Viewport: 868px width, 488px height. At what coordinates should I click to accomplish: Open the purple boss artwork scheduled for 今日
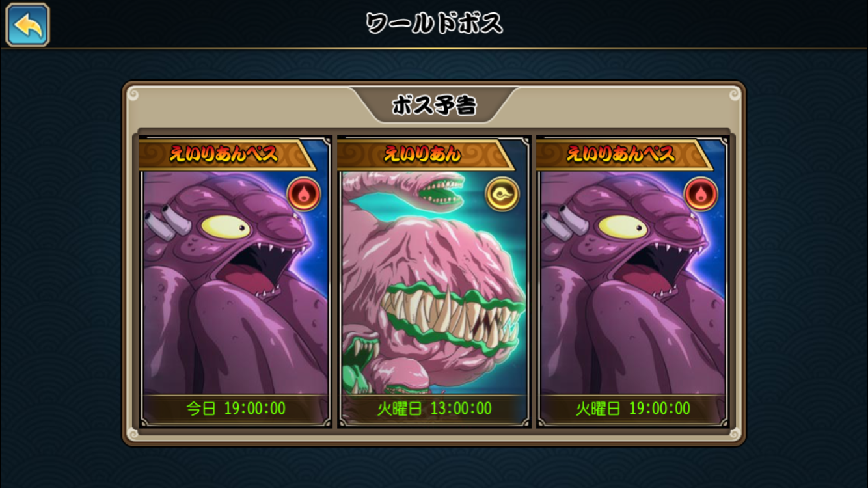[x=236, y=283]
